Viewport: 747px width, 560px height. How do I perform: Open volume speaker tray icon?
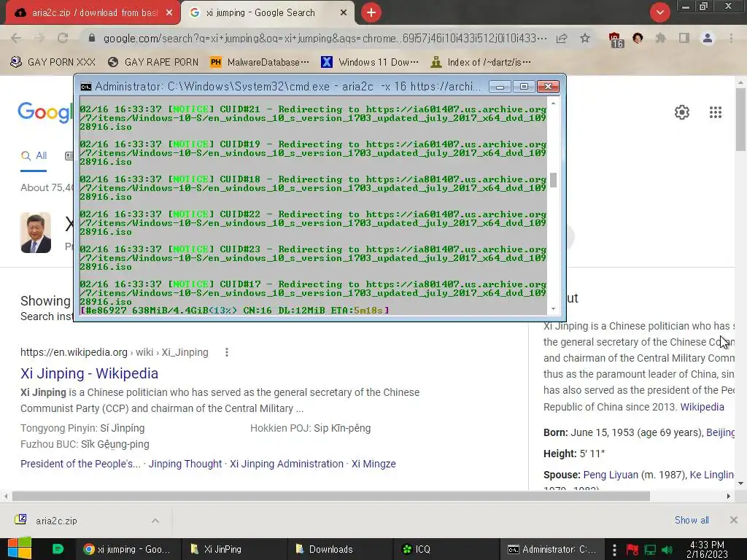coord(667,550)
